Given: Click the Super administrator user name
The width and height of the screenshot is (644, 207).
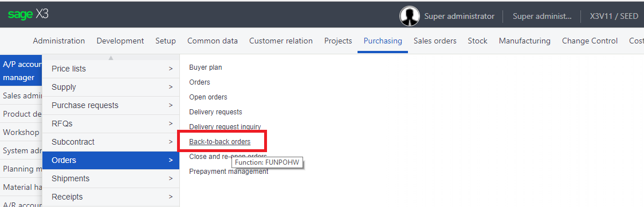Looking at the screenshot, I should [459, 17].
